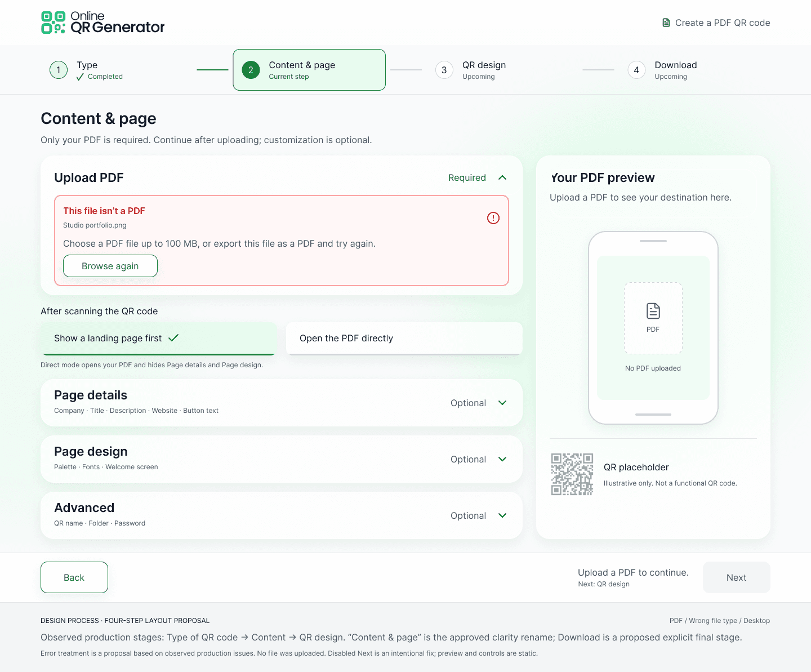Click the red error alert icon

[493, 218]
